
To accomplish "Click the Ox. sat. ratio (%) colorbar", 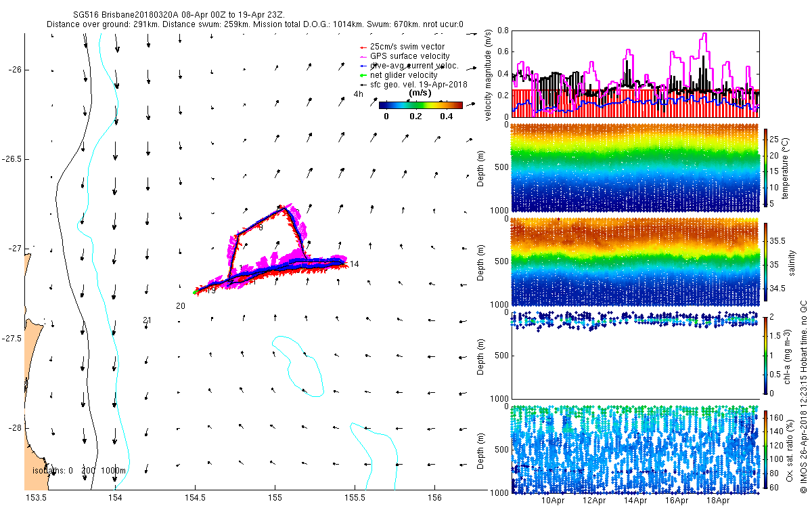I will click(x=765, y=450).
